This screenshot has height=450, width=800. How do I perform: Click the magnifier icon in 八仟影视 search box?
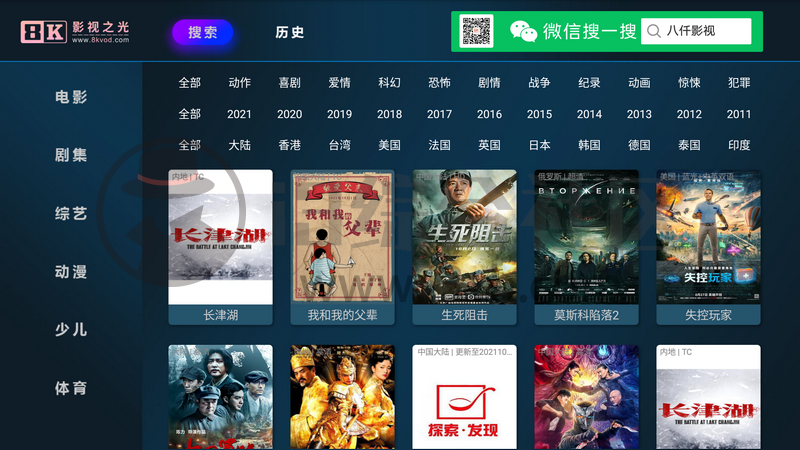(x=654, y=31)
